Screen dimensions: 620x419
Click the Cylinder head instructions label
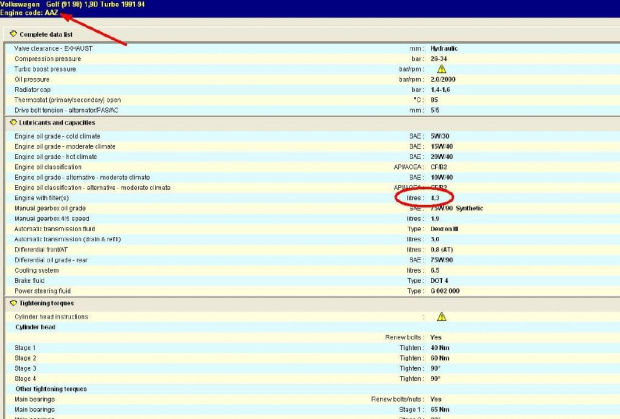51,316
